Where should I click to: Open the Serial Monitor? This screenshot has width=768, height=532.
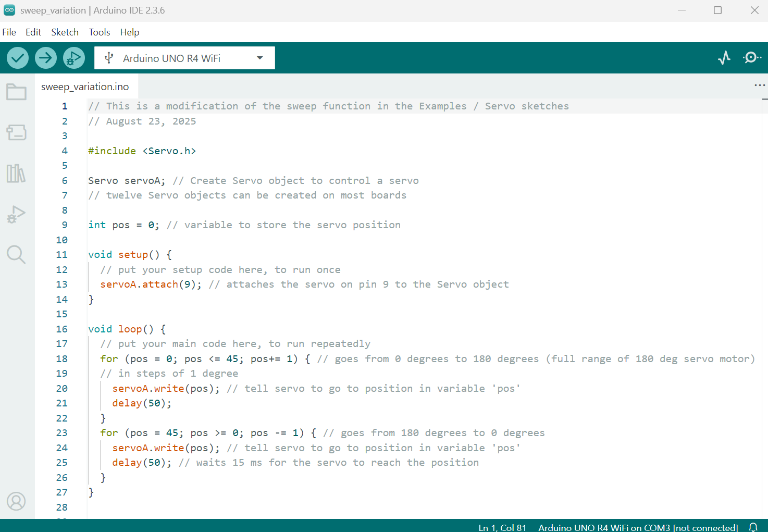pyautogui.click(x=751, y=58)
